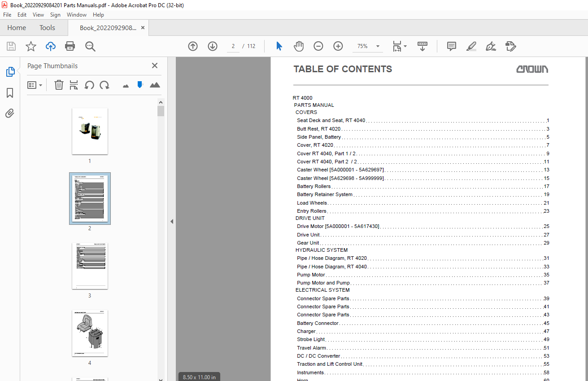Click the thumbnails panel scrollbar thumb
Image resolution: width=588 pixels, height=381 pixels.
161,111
